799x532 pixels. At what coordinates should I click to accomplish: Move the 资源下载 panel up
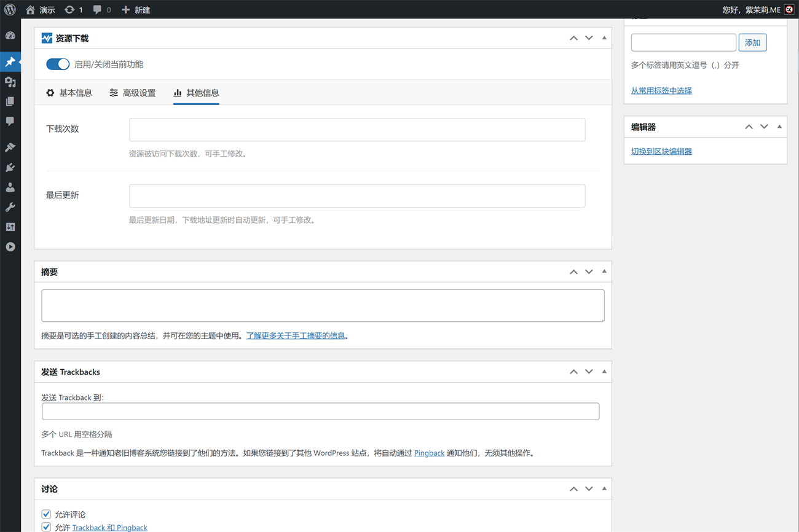(x=573, y=38)
